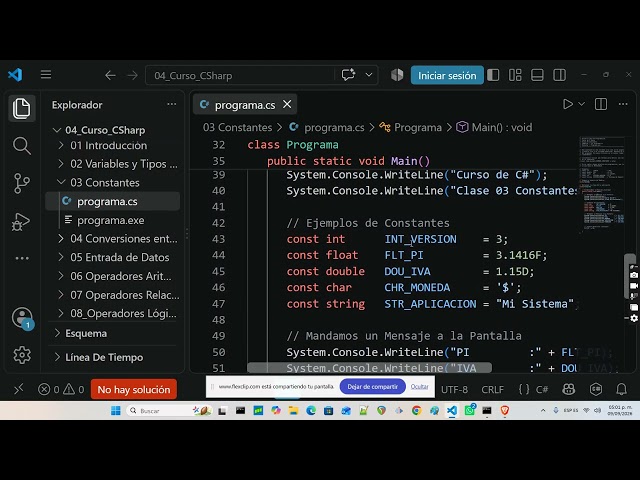
Task: Click the Iniciar sesión button
Action: tap(447, 75)
